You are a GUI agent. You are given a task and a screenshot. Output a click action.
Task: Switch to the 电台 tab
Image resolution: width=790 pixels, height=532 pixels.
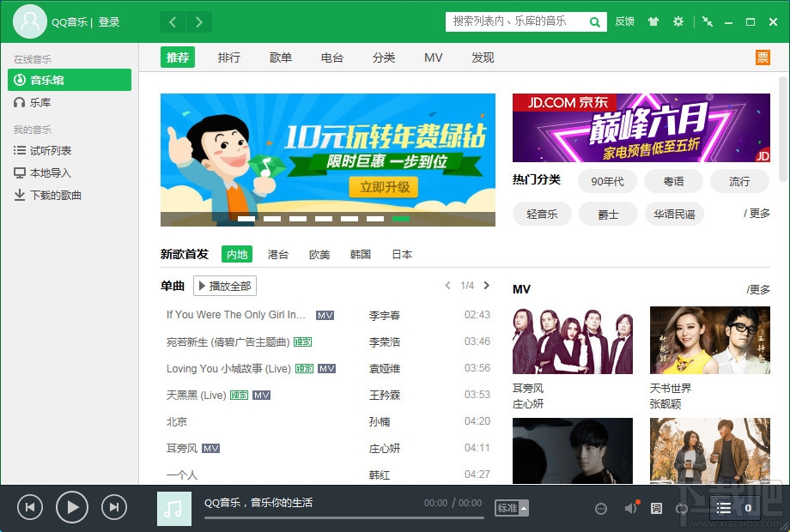point(332,57)
